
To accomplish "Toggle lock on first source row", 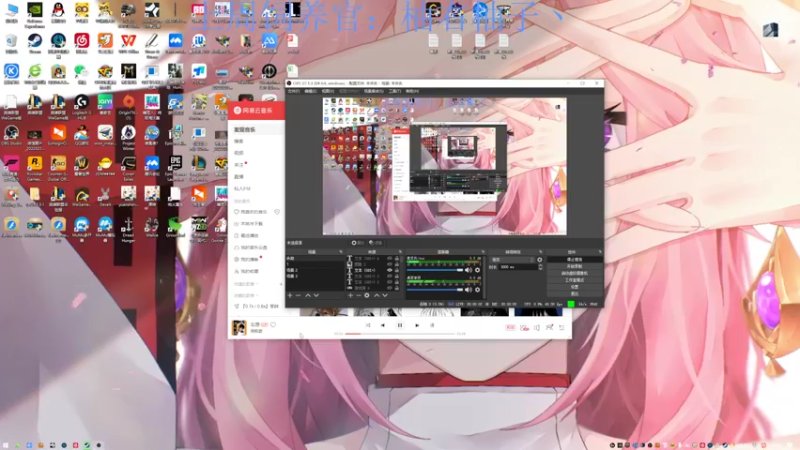I will pyautogui.click(x=397, y=259).
